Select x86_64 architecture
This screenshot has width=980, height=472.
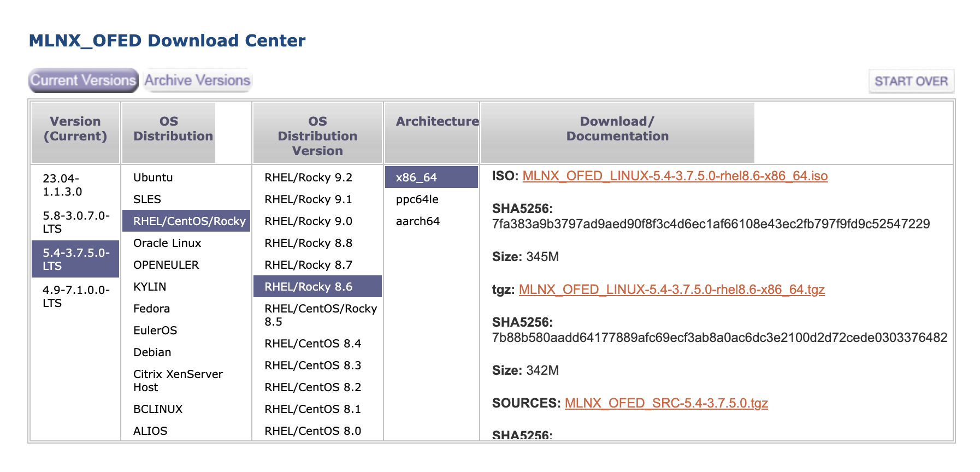point(432,177)
